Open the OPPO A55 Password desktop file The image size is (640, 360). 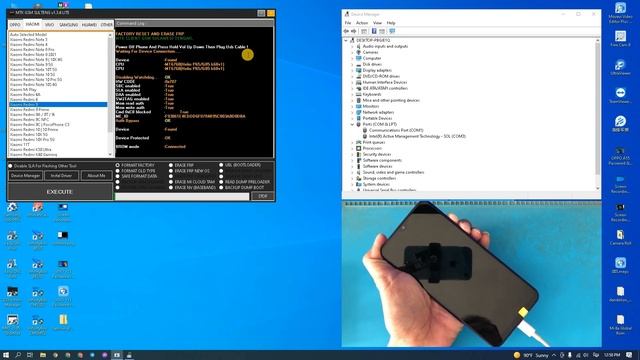click(620, 156)
